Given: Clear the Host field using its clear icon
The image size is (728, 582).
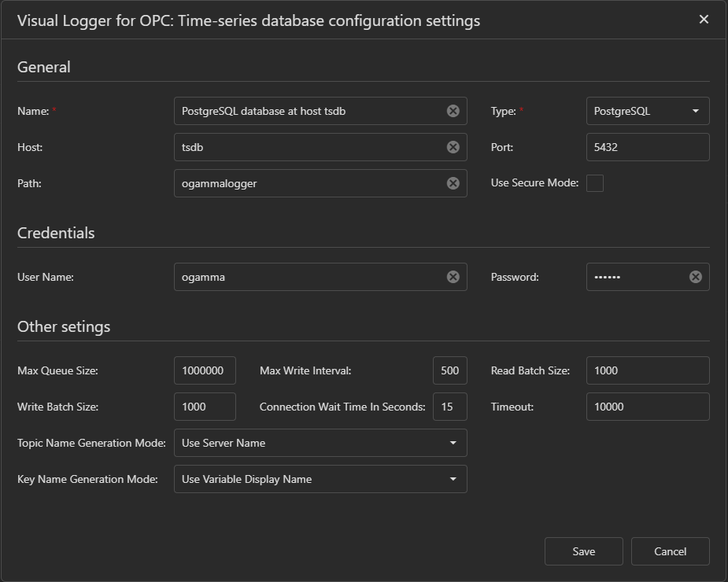Looking at the screenshot, I should [x=453, y=147].
